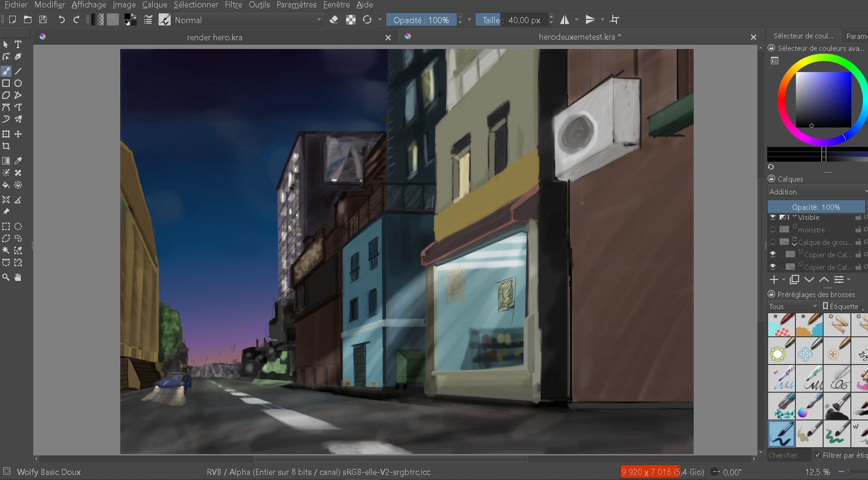Viewport: 868px width, 480px height.
Task: Click the layer Opacité 100% slider
Action: pyautogui.click(x=816, y=207)
